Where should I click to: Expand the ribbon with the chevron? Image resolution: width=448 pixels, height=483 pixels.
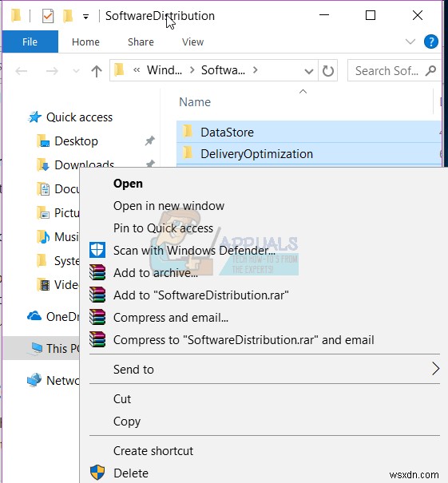(410, 42)
